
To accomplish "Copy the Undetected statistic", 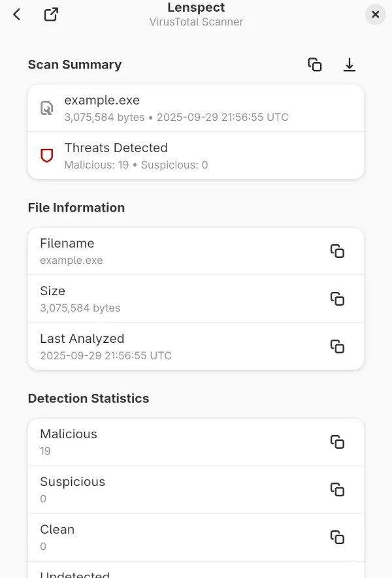I will point(338,575).
